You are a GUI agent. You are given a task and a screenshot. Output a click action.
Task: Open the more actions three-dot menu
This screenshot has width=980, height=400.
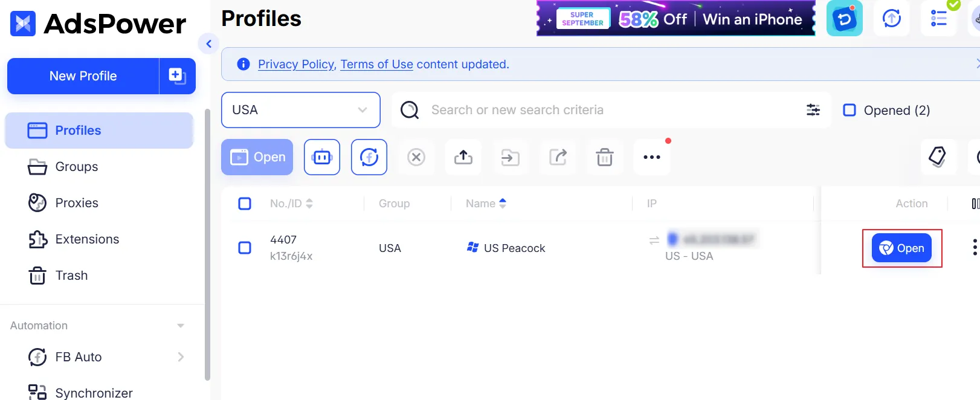[x=652, y=157]
